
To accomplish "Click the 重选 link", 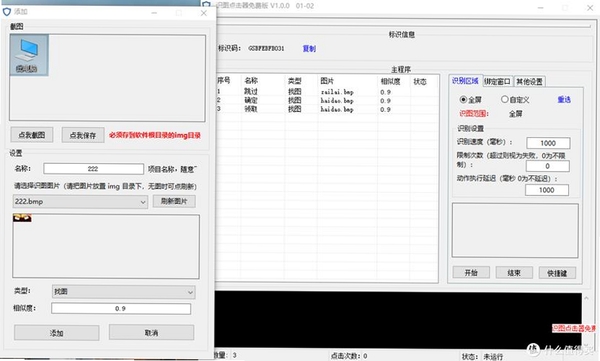I will pyautogui.click(x=564, y=100).
